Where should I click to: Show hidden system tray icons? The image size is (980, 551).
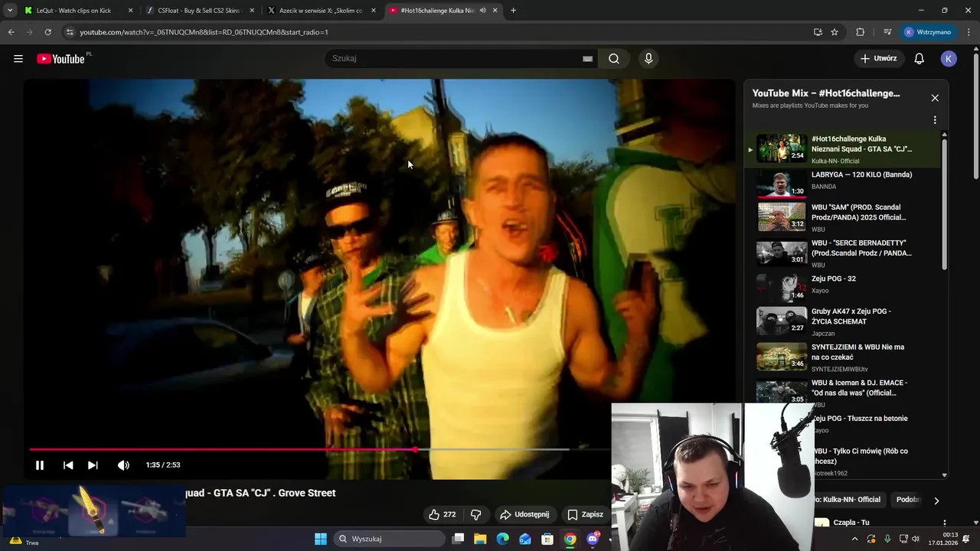click(x=855, y=539)
